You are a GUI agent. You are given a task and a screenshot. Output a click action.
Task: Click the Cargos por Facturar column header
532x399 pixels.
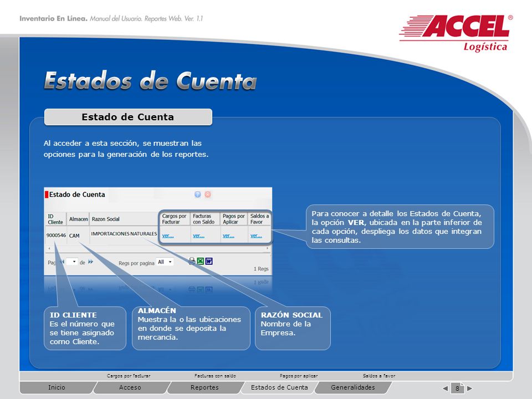tap(174, 219)
